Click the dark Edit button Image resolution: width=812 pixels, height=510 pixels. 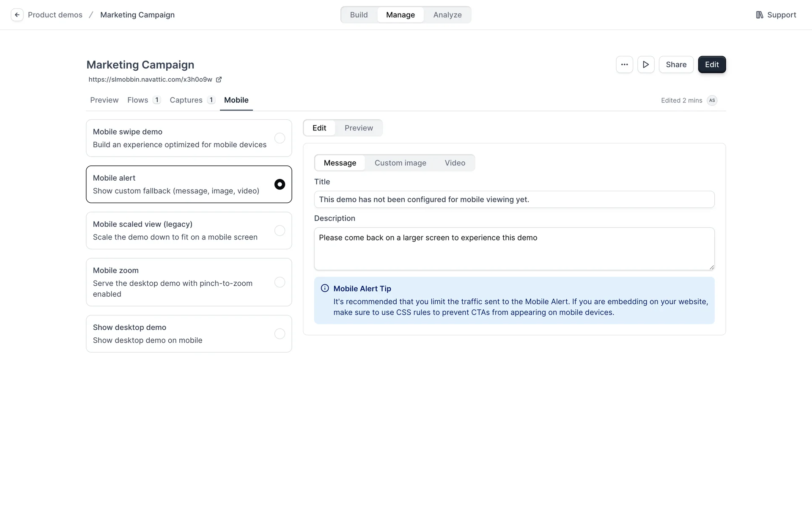(x=712, y=65)
